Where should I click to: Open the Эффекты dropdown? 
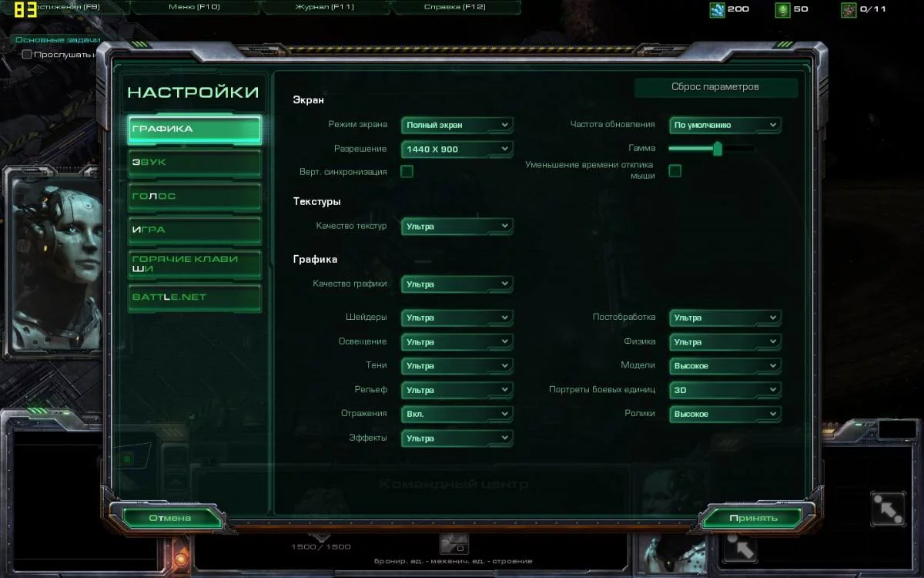coord(457,439)
